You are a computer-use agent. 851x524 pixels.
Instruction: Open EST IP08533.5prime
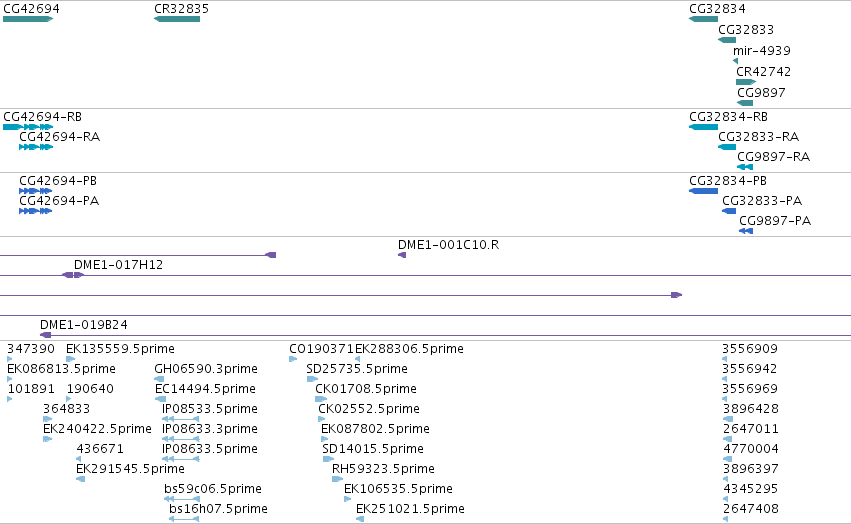pos(181,419)
